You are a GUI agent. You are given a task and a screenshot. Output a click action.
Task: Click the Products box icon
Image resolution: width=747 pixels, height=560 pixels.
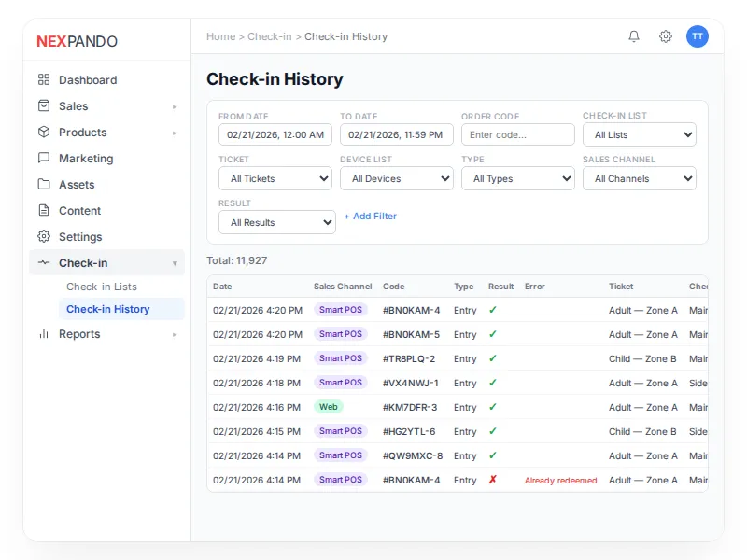coord(44,132)
